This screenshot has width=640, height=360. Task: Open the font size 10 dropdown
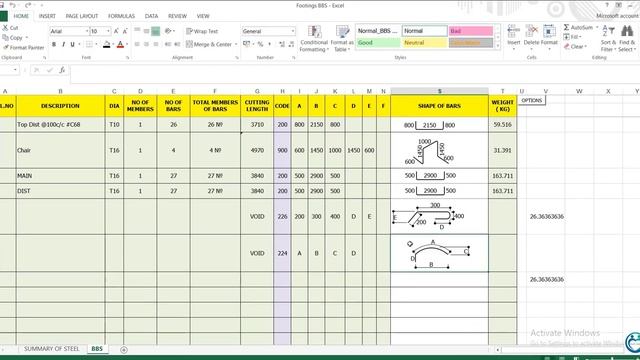pyautogui.click(x=108, y=31)
